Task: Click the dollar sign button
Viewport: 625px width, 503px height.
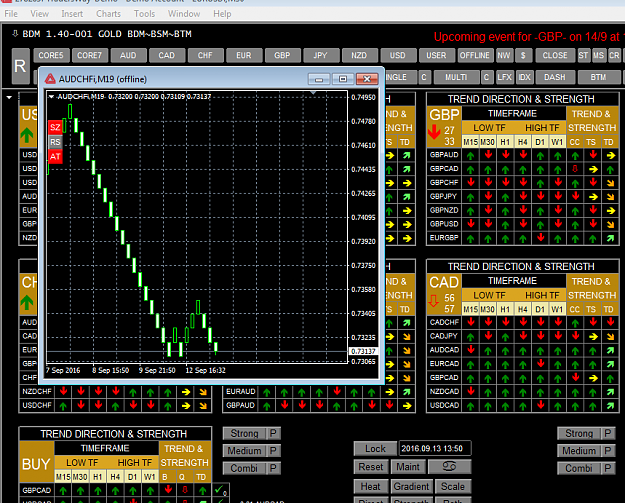Action: click(x=523, y=55)
